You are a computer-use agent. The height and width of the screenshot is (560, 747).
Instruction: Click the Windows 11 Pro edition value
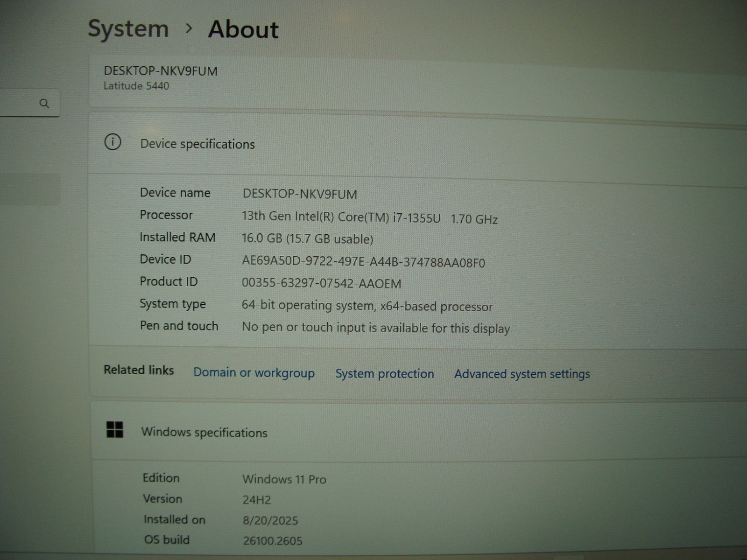pos(284,479)
